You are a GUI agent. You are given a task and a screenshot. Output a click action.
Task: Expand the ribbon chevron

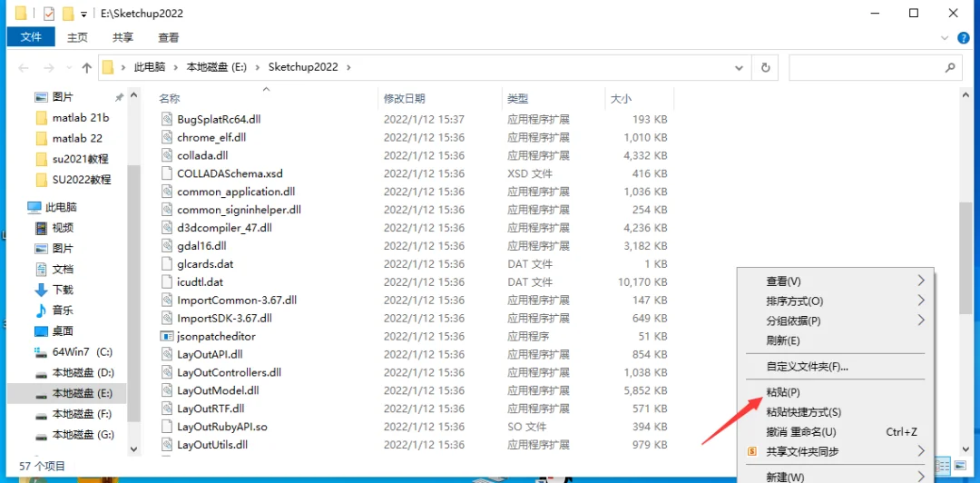pos(945,38)
